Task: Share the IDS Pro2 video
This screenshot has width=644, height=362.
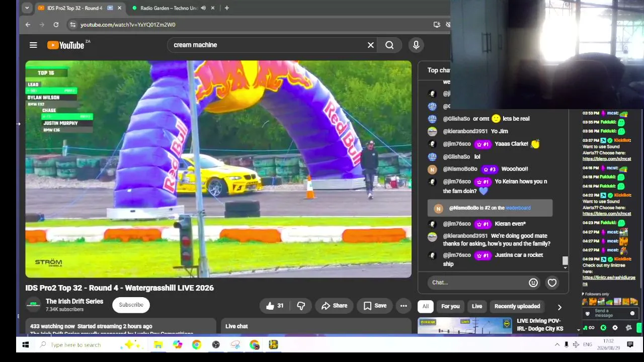Action: tap(334, 306)
